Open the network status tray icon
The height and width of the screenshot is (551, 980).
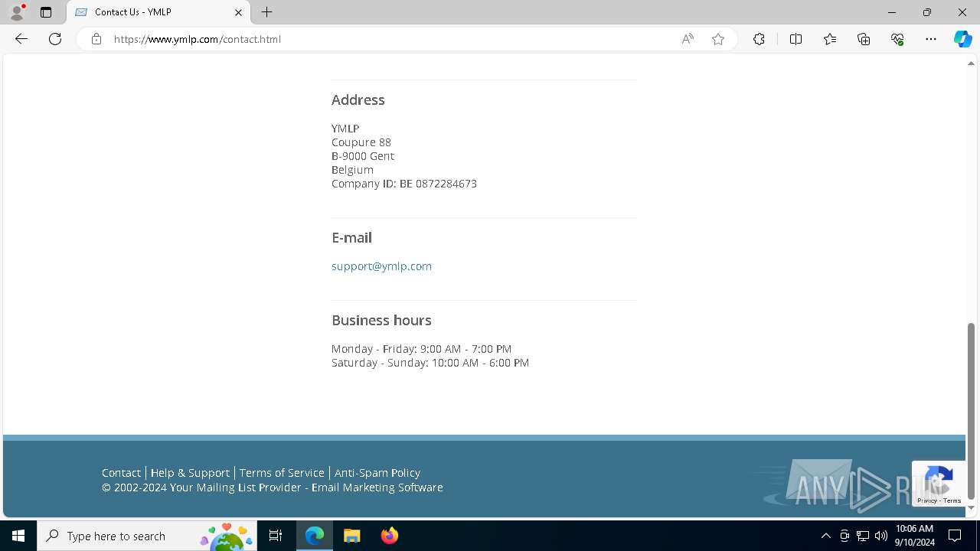pos(863,536)
